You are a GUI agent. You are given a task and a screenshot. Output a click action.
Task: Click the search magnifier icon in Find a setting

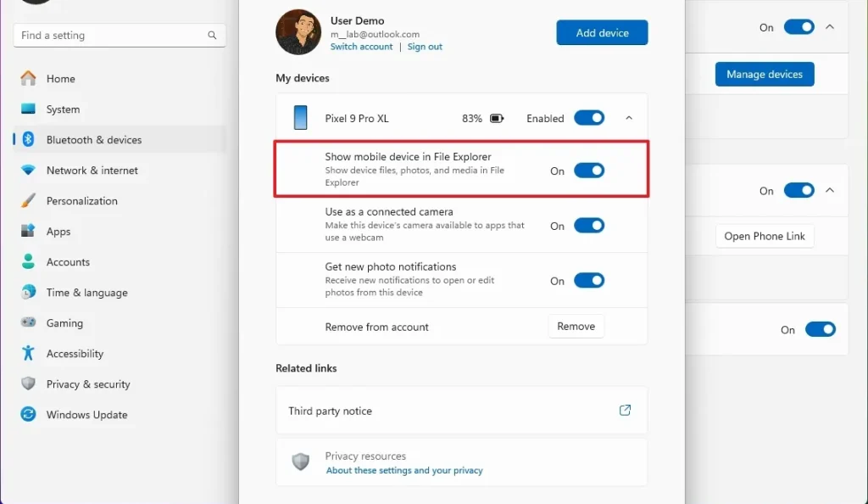coord(212,35)
